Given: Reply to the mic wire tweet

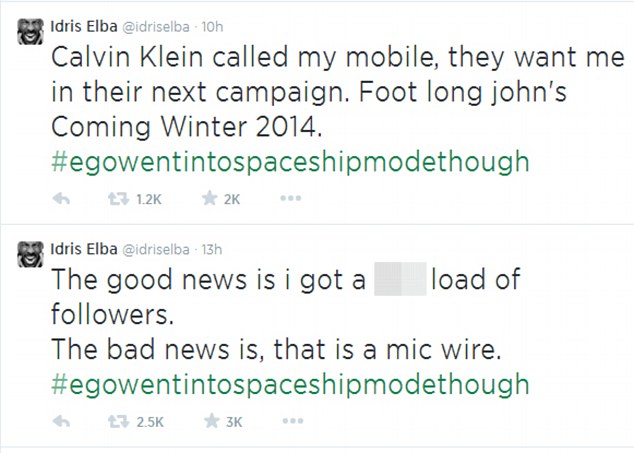Looking at the screenshot, I should tap(61, 421).
